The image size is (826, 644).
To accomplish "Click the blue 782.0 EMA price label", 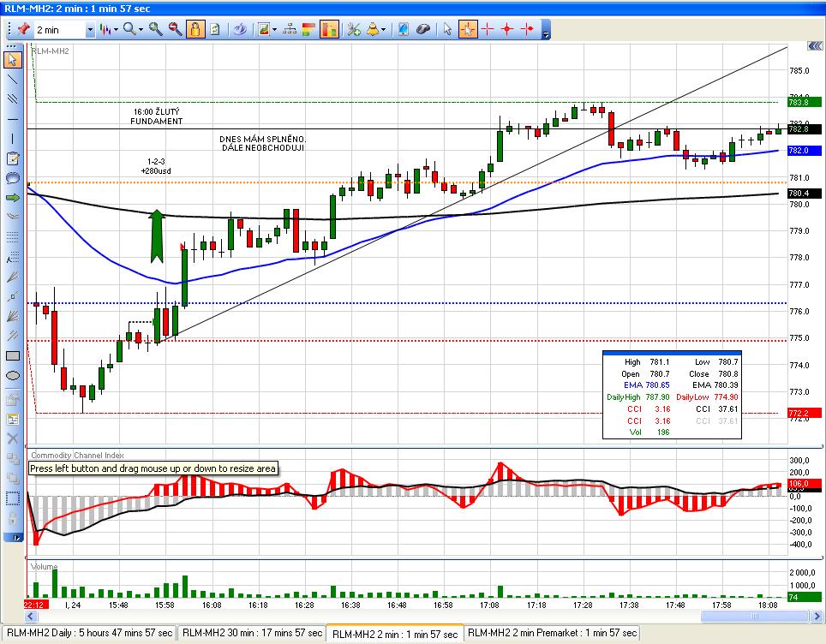I will pos(805,151).
